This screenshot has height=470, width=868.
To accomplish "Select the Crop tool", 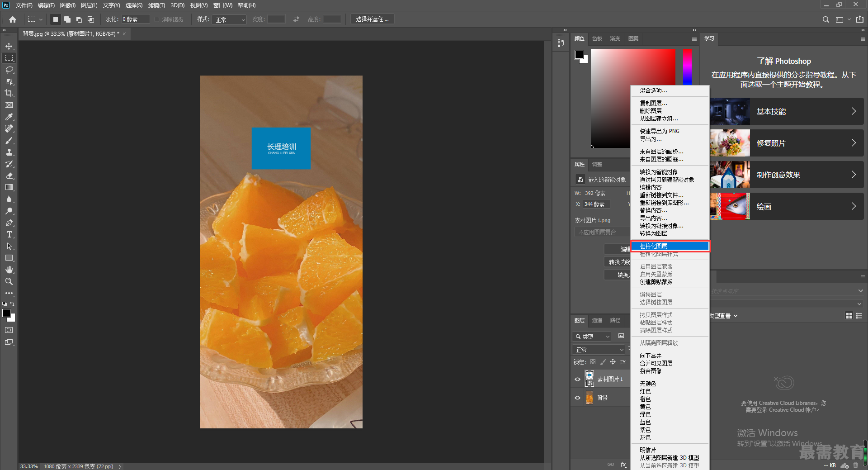I will (x=9, y=93).
